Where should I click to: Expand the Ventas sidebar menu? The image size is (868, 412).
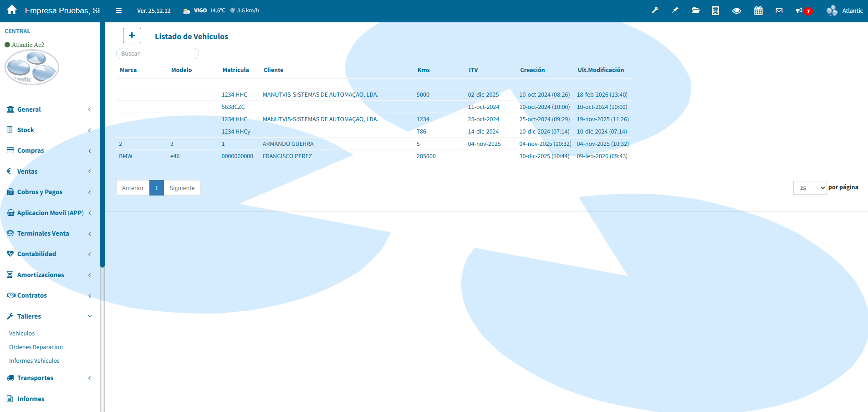(49, 171)
